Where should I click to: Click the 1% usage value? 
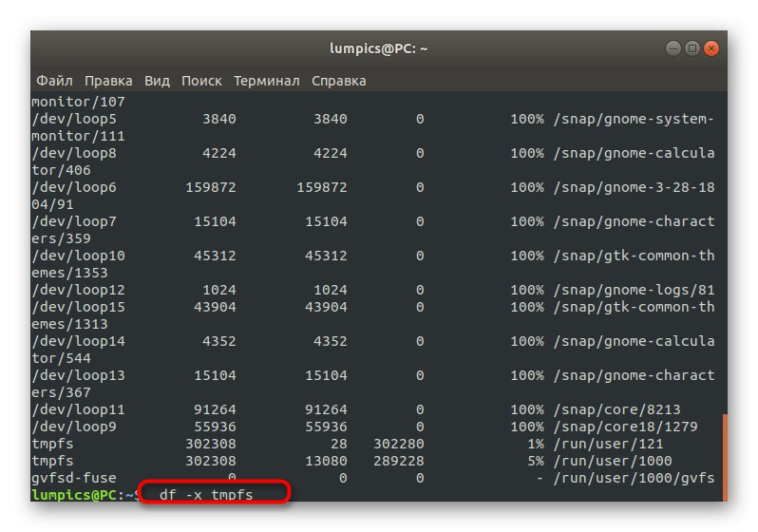[x=536, y=444]
